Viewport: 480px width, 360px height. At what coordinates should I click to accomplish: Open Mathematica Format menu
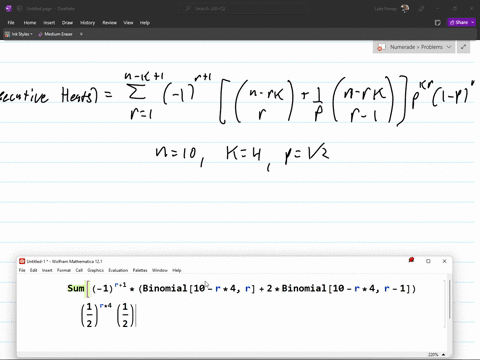tap(64, 270)
